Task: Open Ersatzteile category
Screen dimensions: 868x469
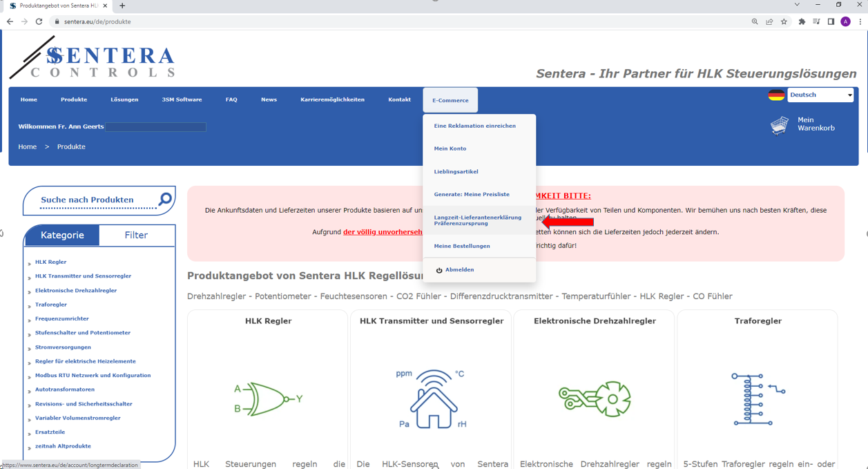Action: click(50, 432)
